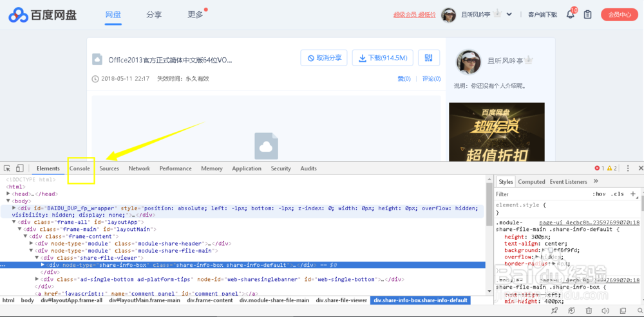Click the user avatar in the top bar
Image resolution: width=644 pixels, height=317 pixels.
[x=448, y=15]
